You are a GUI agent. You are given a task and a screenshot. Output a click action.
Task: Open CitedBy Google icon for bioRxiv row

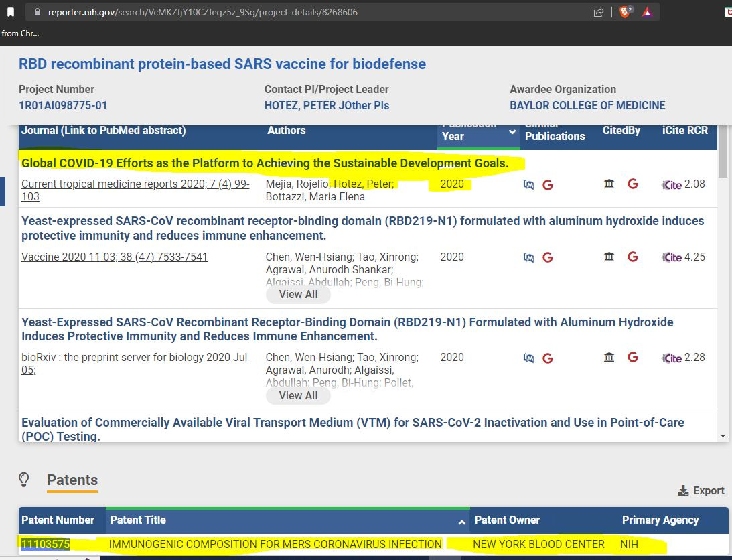point(633,357)
